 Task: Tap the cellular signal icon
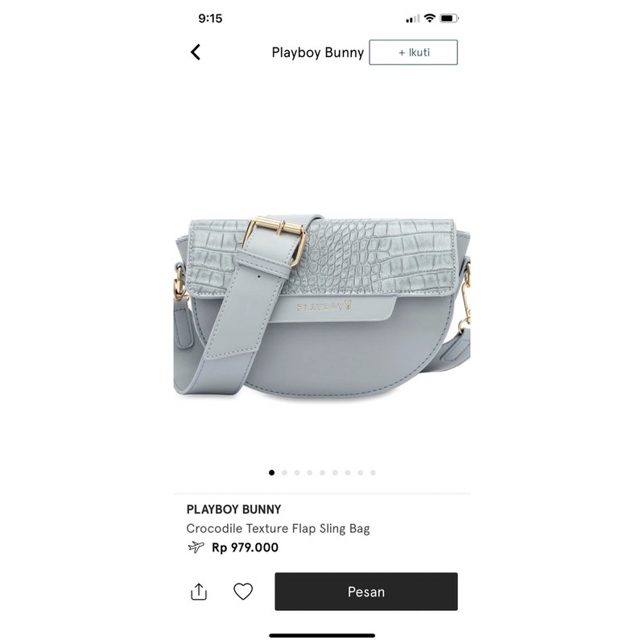[413, 19]
